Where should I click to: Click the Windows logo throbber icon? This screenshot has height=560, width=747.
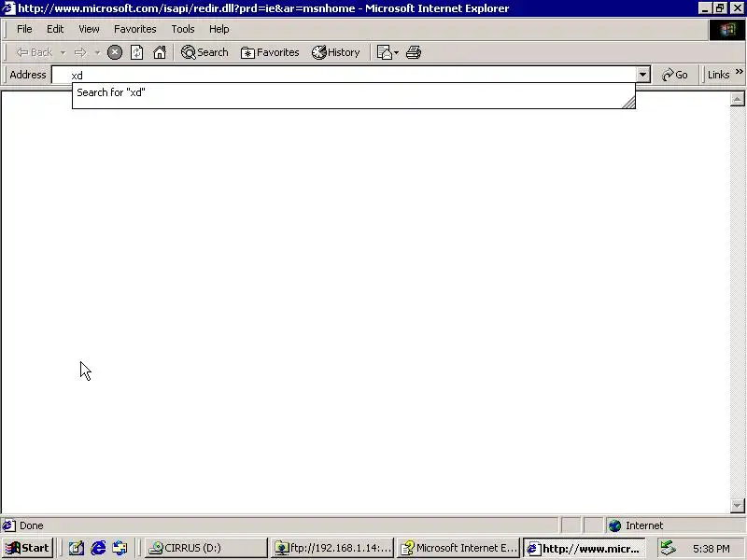point(727,30)
